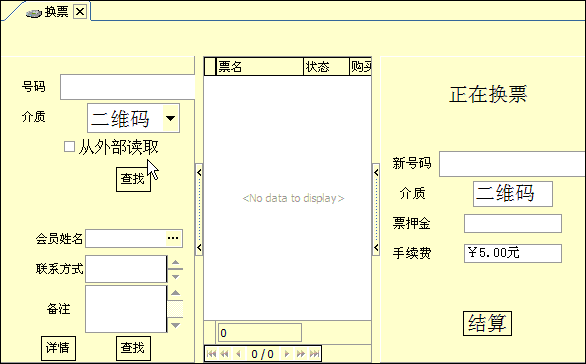The image size is (586, 364).
Task: Click the 查找 button below 从外部读取
Action: point(133,179)
